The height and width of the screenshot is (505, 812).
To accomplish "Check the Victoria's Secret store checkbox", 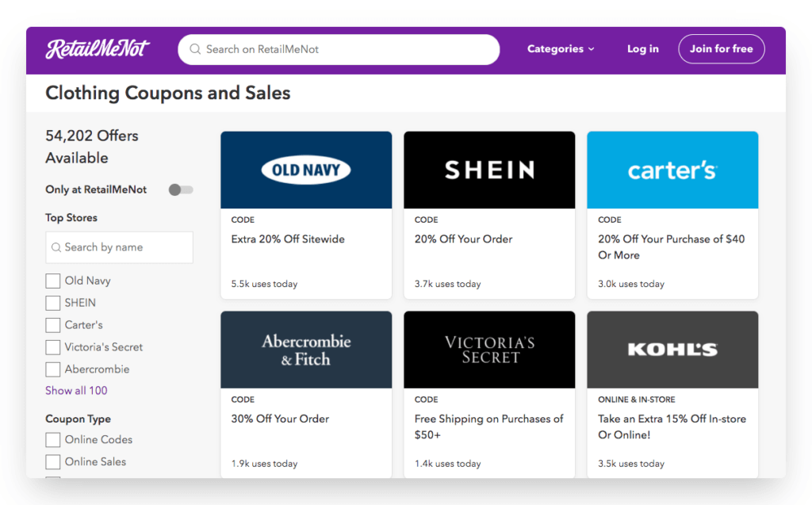I will pos(53,347).
